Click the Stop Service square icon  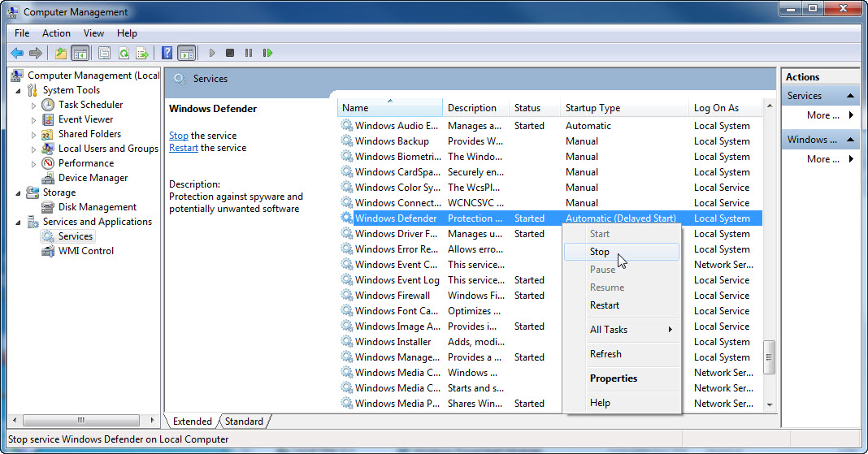230,53
